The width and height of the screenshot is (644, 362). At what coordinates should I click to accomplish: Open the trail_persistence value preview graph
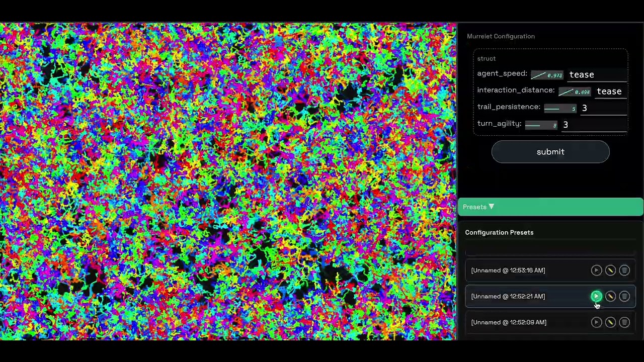point(560,108)
